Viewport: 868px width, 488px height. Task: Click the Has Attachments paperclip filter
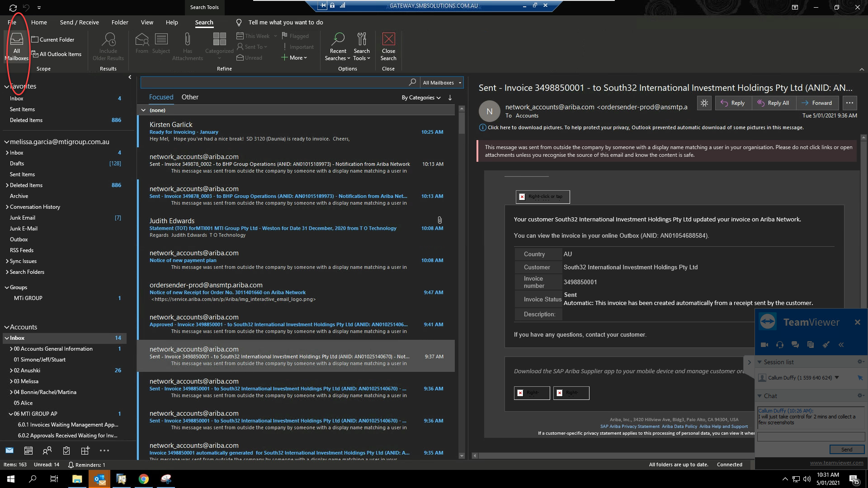(187, 46)
